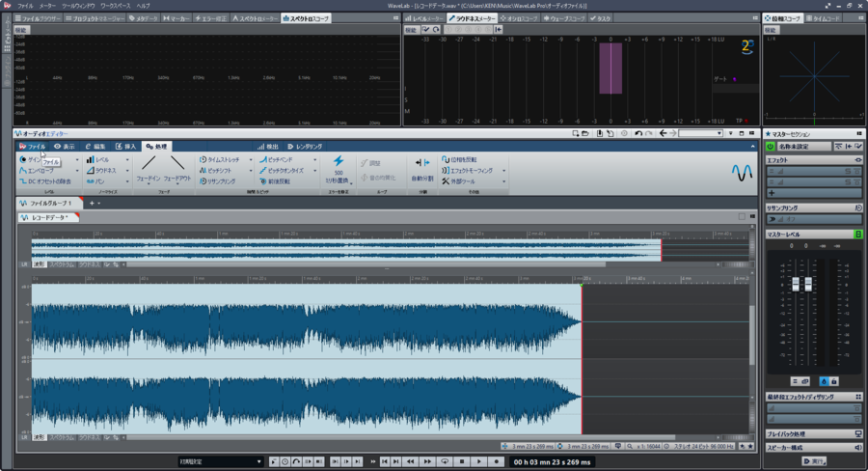The width and height of the screenshot is (868, 471).
Task: Click the open-folder icon in editor toolbar
Action: (x=585, y=133)
